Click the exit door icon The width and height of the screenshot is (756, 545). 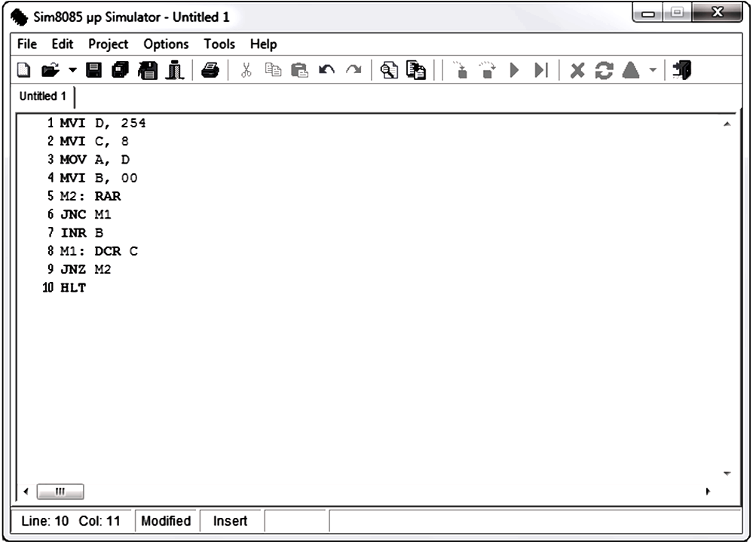681,70
